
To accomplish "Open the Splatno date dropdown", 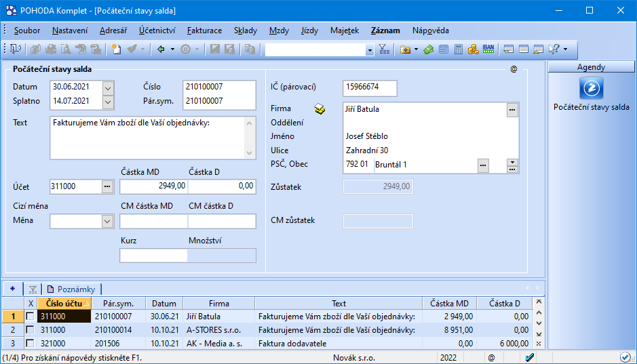I will coord(108,102).
